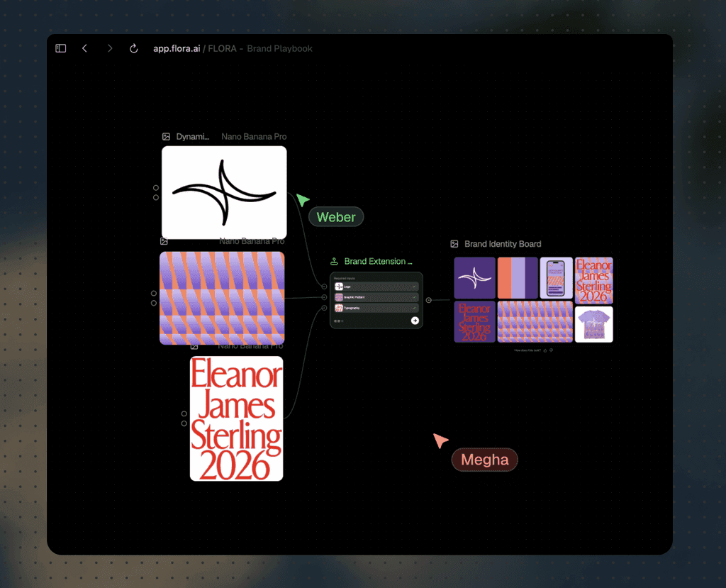Select the Dynami... node title
The height and width of the screenshot is (588, 726).
pos(193,137)
